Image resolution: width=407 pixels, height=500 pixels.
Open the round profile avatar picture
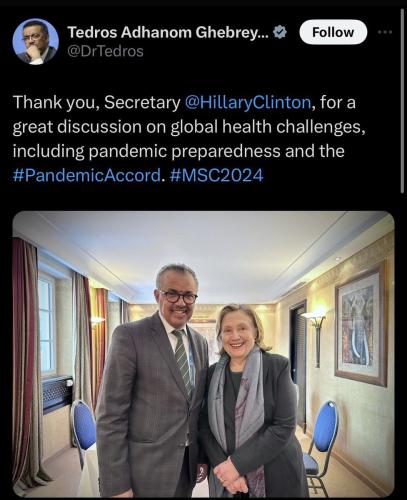point(36,41)
